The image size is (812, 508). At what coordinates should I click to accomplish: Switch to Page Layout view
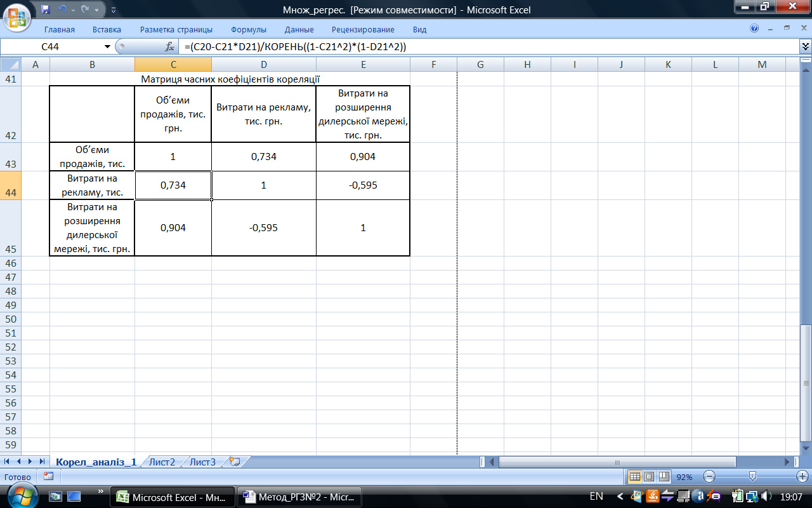649,476
